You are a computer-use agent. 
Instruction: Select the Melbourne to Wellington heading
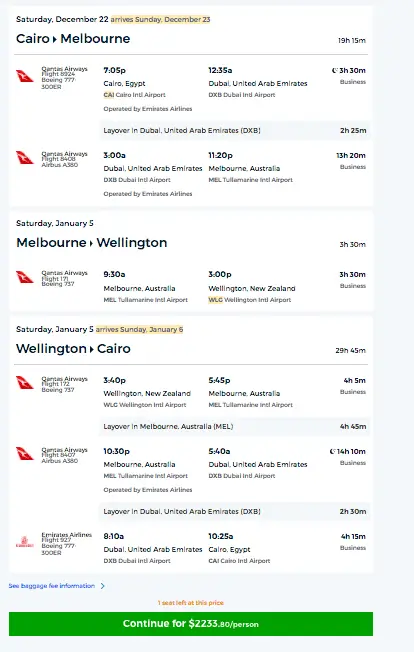pos(91,242)
